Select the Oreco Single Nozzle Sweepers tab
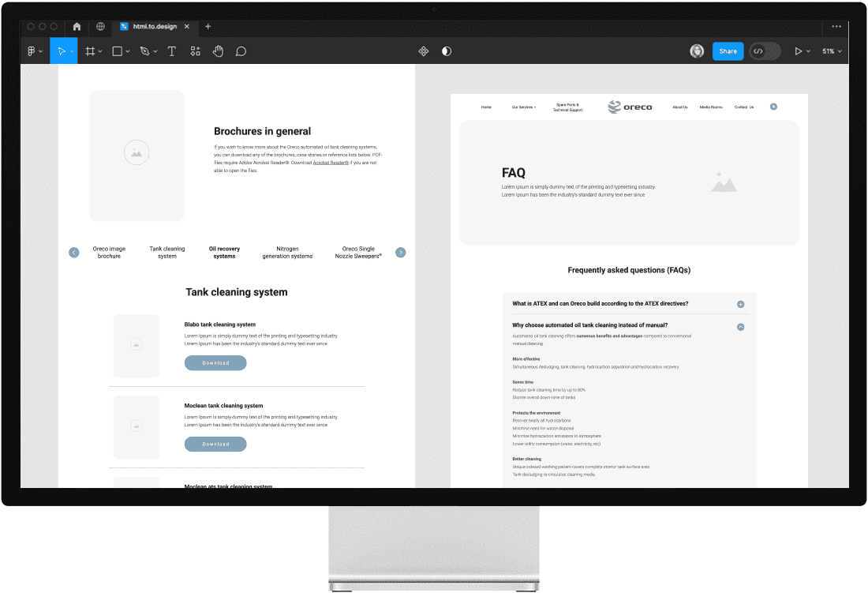The height and width of the screenshot is (593, 868). 358,253
